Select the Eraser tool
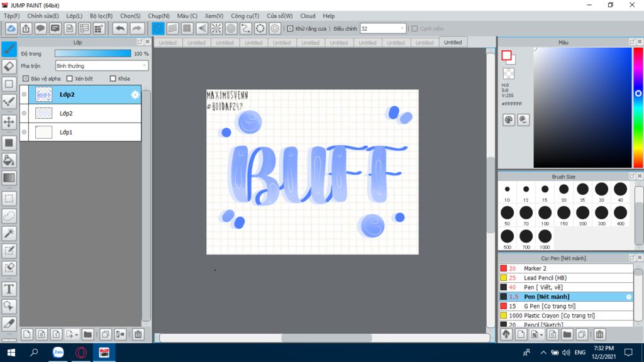644x362 pixels. coord(9,67)
